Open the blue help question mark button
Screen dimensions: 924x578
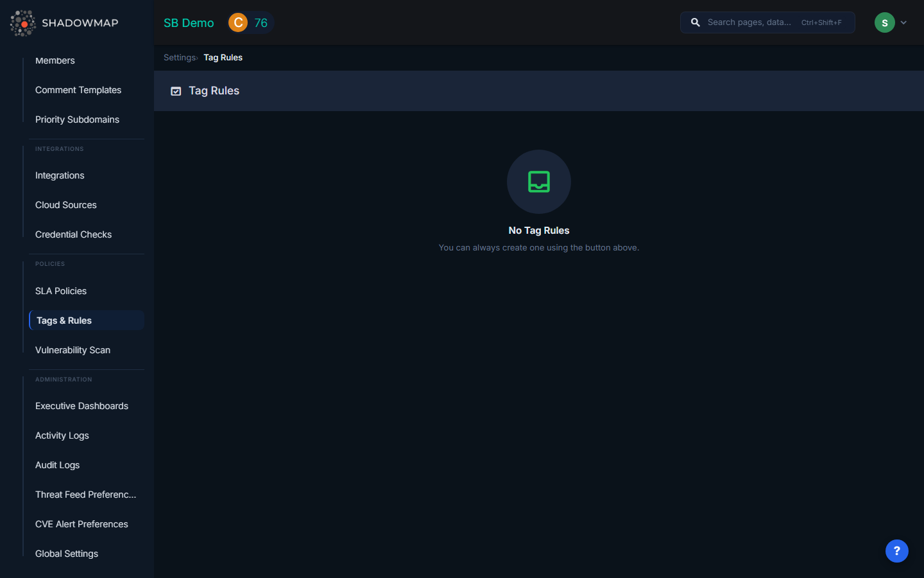point(896,551)
